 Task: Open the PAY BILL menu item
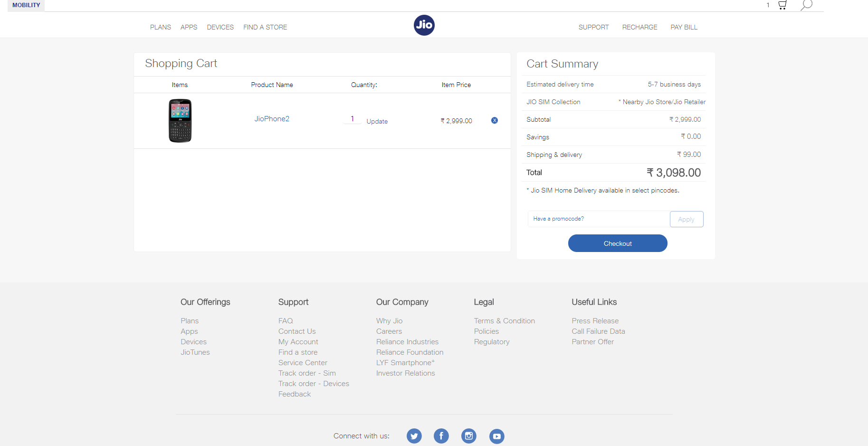pos(684,27)
